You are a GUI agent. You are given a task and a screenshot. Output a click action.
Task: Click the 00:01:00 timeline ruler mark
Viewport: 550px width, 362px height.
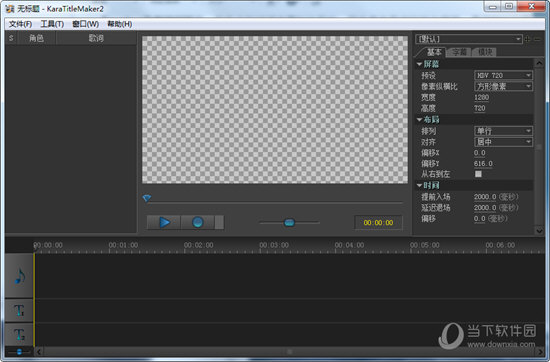123,245
